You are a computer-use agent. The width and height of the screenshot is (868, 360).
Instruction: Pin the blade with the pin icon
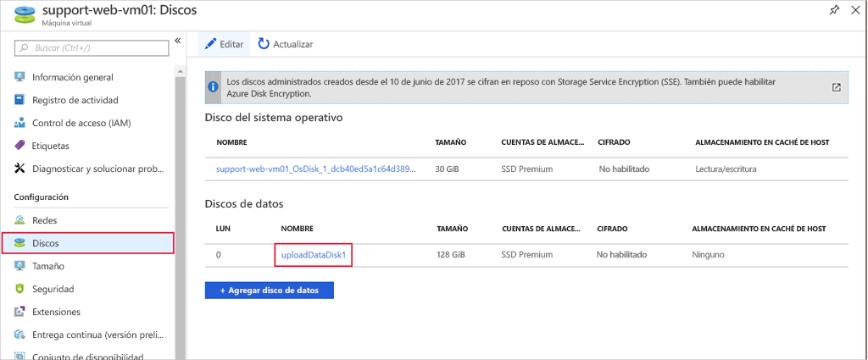pos(834,10)
